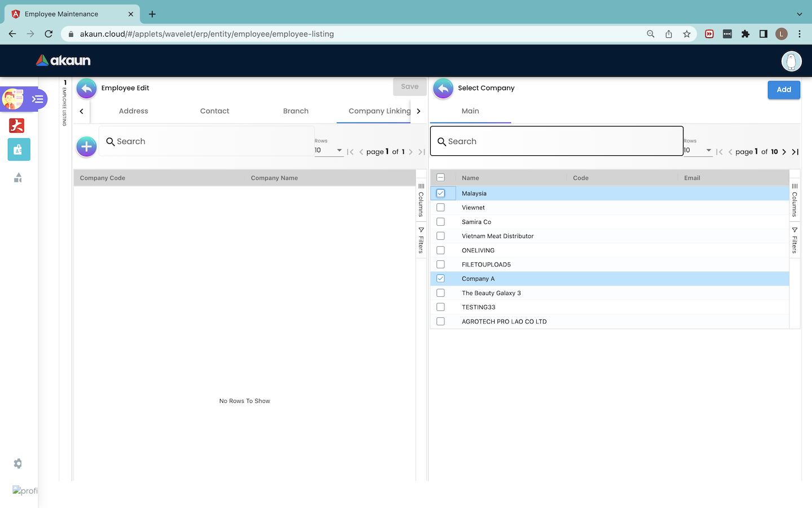Open the teal employee badge sidebar icon
Image resolution: width=812 pixels, height=508 pixels.
point(19,150)
